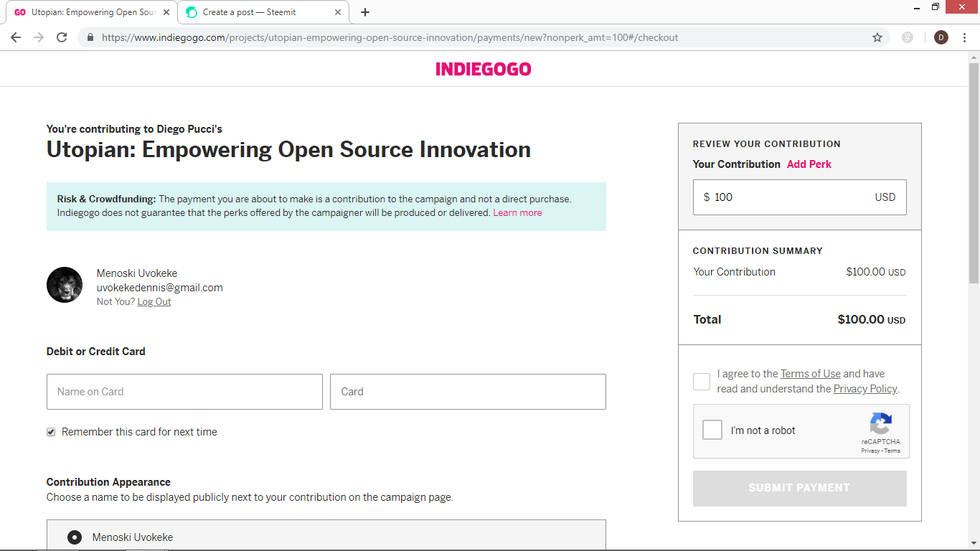Screen dimensions: 980x551
Task: Go forward in browser history
Action: (39, 37)
